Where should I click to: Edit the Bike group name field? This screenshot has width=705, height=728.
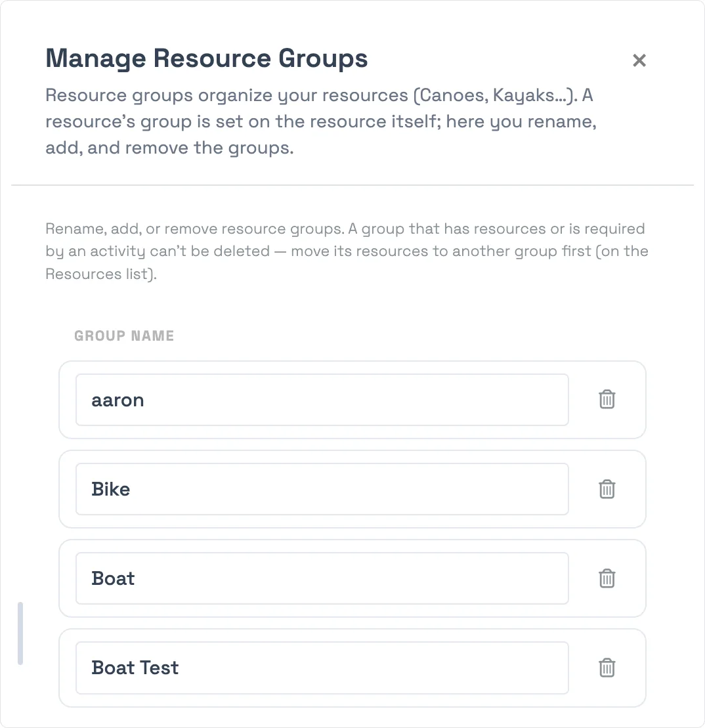322,489
